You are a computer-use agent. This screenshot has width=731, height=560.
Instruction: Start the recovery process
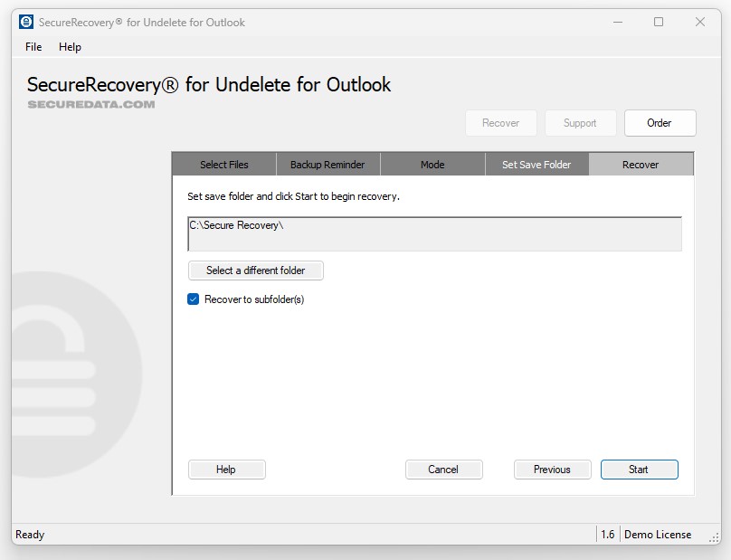639,470
